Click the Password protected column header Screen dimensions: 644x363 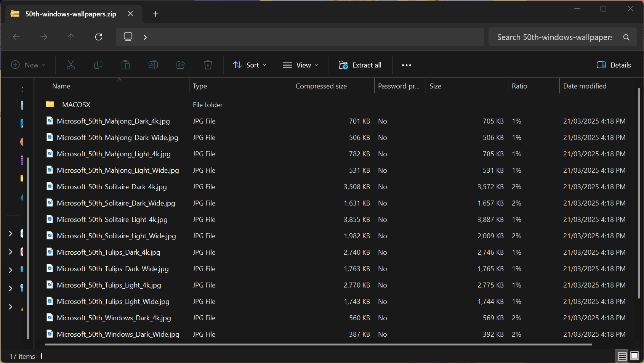[400, 86]
